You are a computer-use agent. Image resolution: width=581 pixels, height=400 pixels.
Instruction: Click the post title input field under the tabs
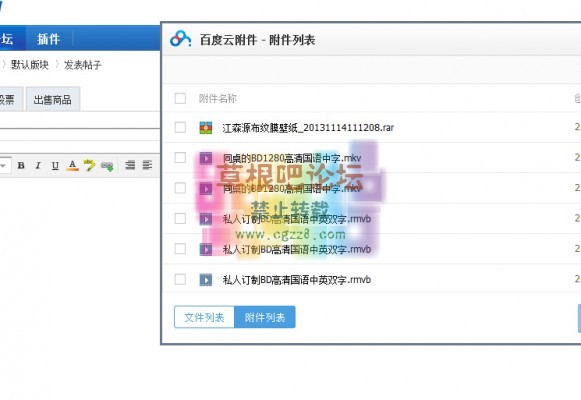[x=80, y=121]
